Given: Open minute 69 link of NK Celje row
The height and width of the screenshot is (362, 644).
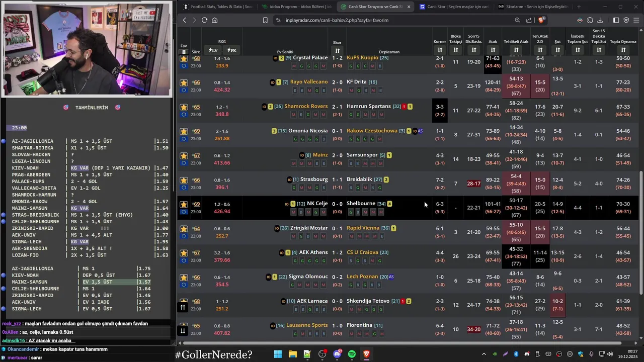Looking at the screenshot, I should pos(197,204).
